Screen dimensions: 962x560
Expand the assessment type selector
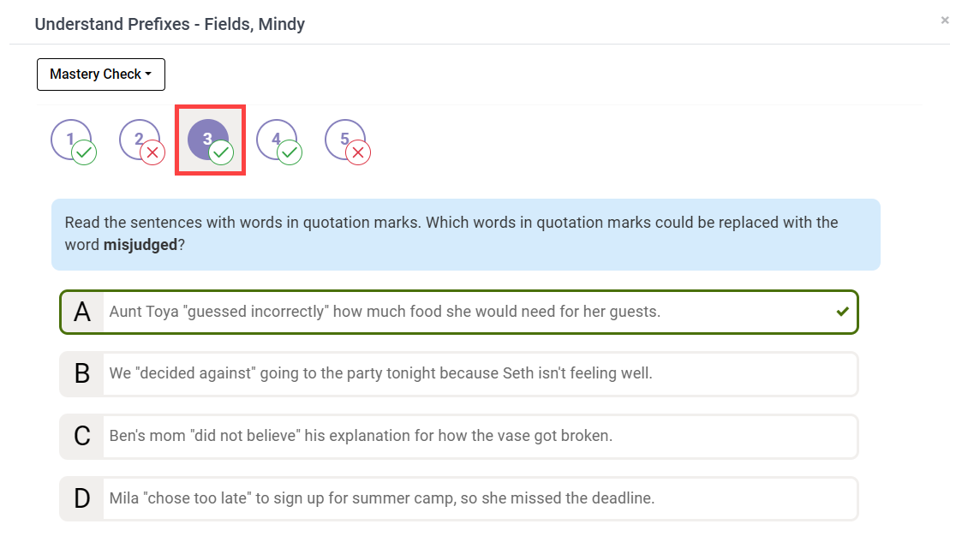100,74
